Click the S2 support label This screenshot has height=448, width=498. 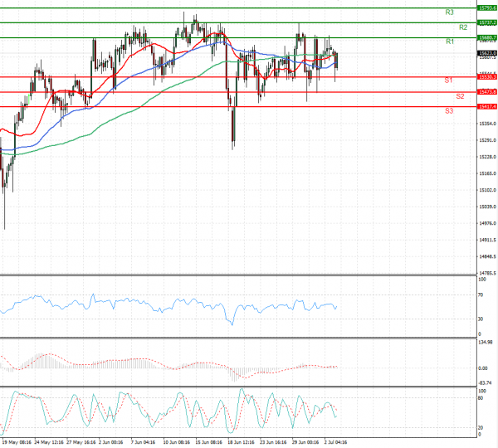click(460, 96)
